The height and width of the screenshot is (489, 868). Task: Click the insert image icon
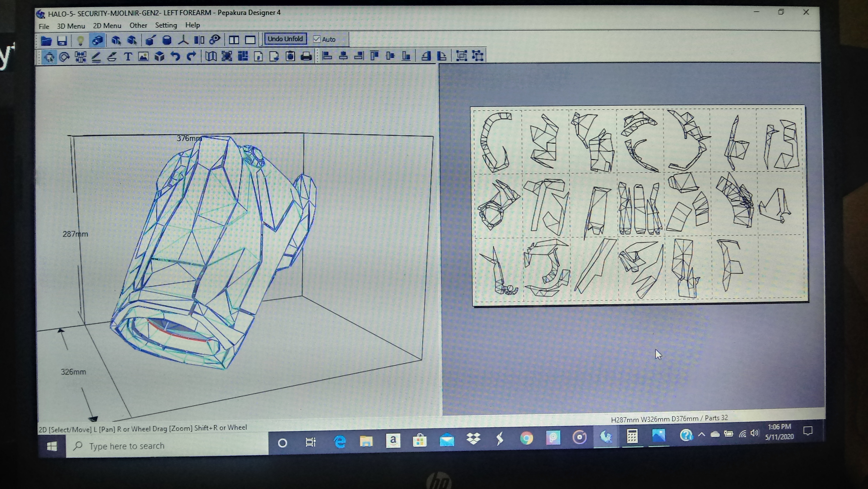coord(144,57)
